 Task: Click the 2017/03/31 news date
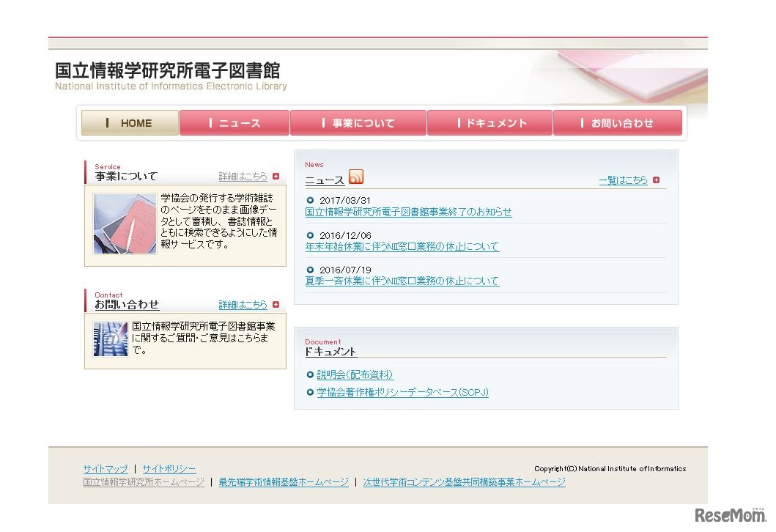[x=345, y=201]
